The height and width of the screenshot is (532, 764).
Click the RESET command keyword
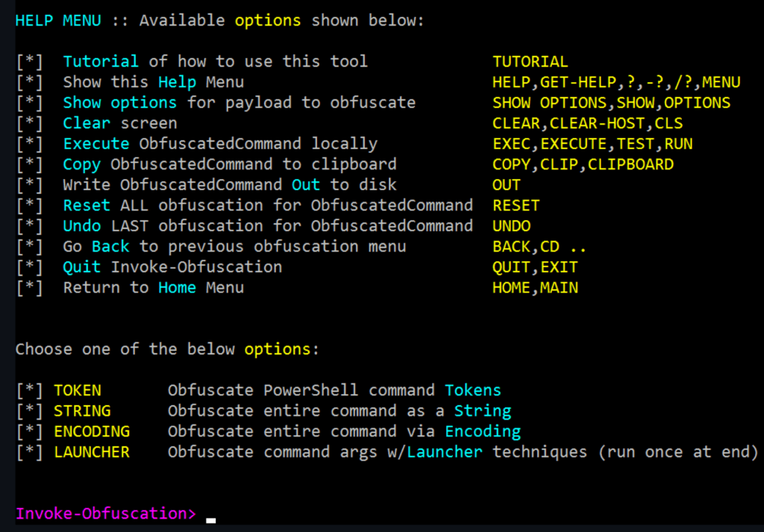tap(516, 205)
